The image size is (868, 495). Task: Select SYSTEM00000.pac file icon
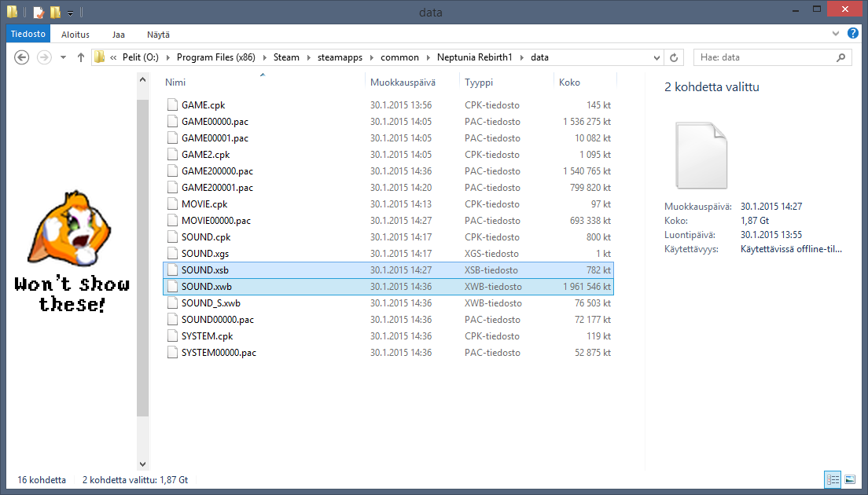point(173,352)
